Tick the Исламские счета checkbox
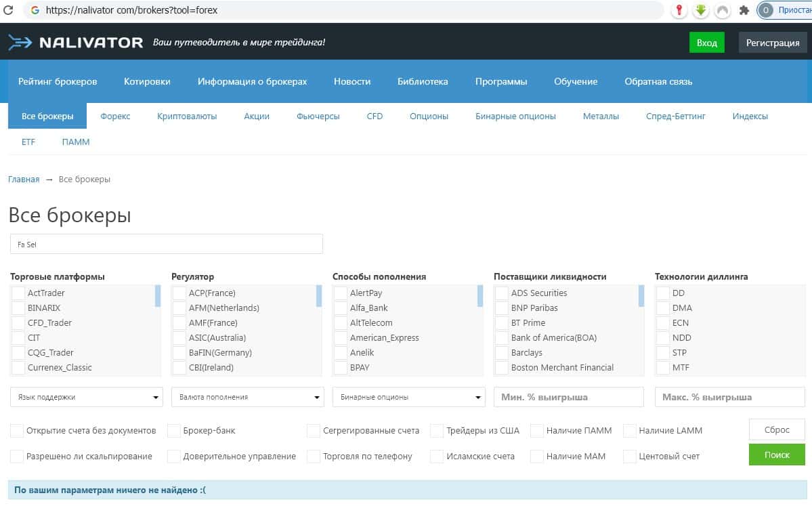This screenshot has width=812, height=506. pyautogui.click(x=437, y=457)
